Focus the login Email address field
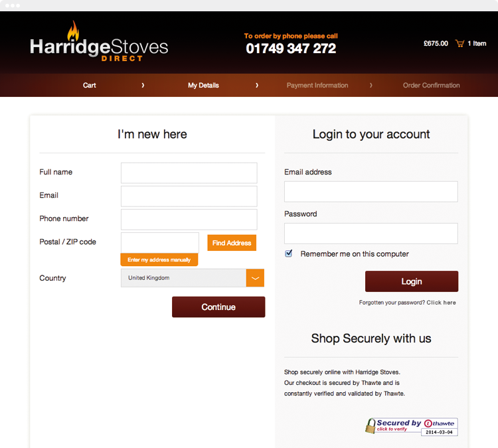The height and width of the screenshot is (448, 498). [x=371, y=191]
